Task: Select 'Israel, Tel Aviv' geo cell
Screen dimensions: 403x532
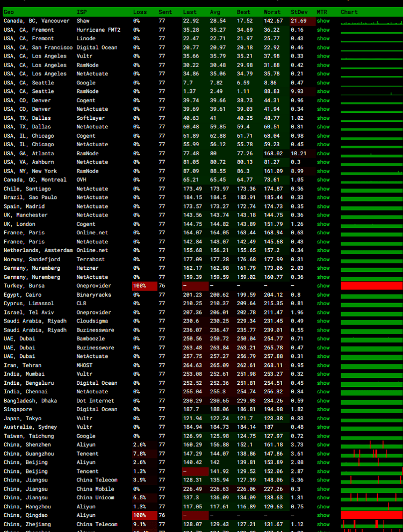Action: point(29,312)
